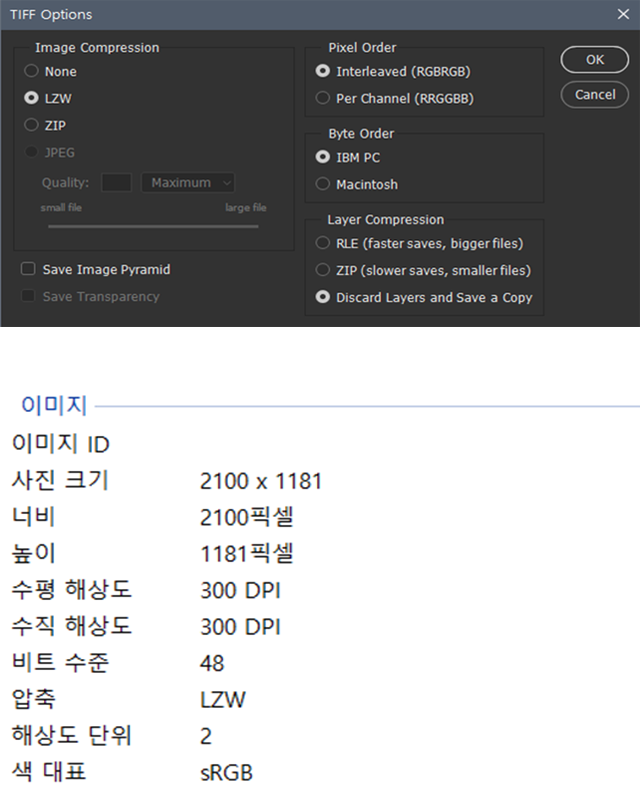Image resolution: width=640 pixels, height=795 pixels.
Task: Click the 해상도 단위 value 2
Action: point(206,737)
